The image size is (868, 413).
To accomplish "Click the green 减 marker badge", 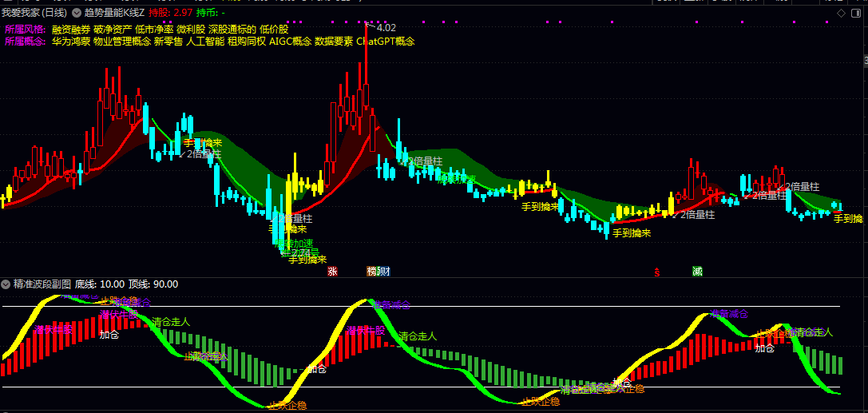I will point(697,272).
